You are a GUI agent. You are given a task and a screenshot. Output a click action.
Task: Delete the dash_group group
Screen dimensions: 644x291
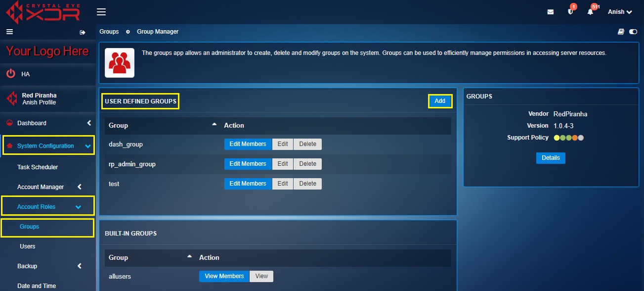pos(307,144)
